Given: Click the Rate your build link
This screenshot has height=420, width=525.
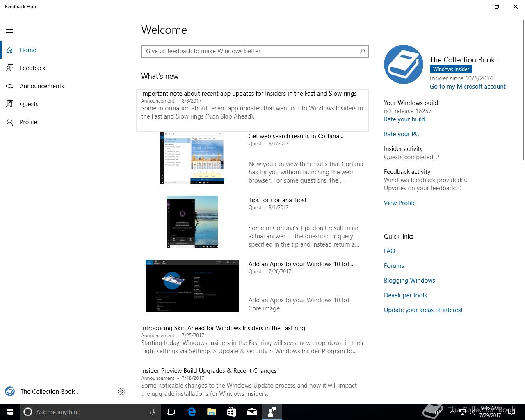Looking at the screenshot, I should coord(404,119).
